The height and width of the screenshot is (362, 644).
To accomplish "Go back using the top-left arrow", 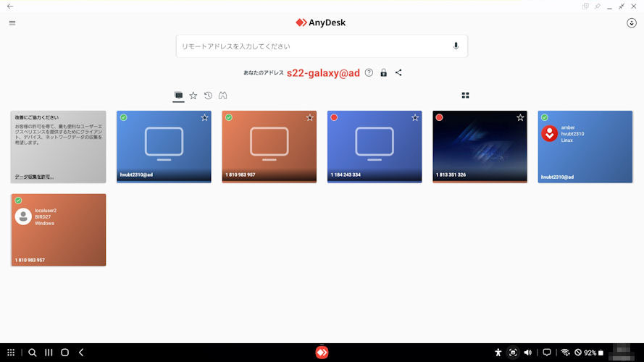I will coord(10,7).
